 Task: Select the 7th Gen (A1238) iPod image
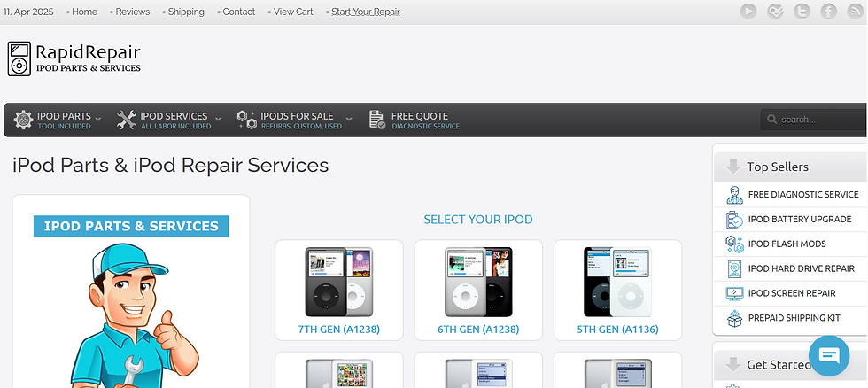point(338,282)
